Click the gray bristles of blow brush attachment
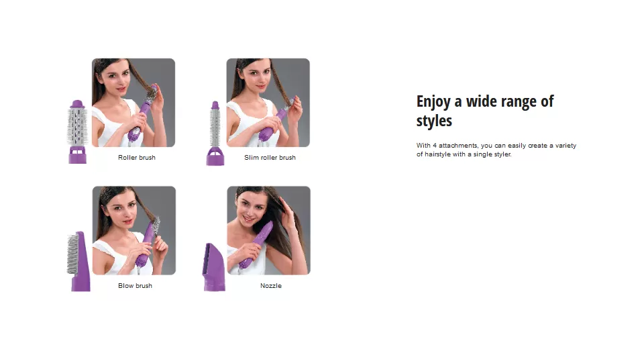 (72, 254)
